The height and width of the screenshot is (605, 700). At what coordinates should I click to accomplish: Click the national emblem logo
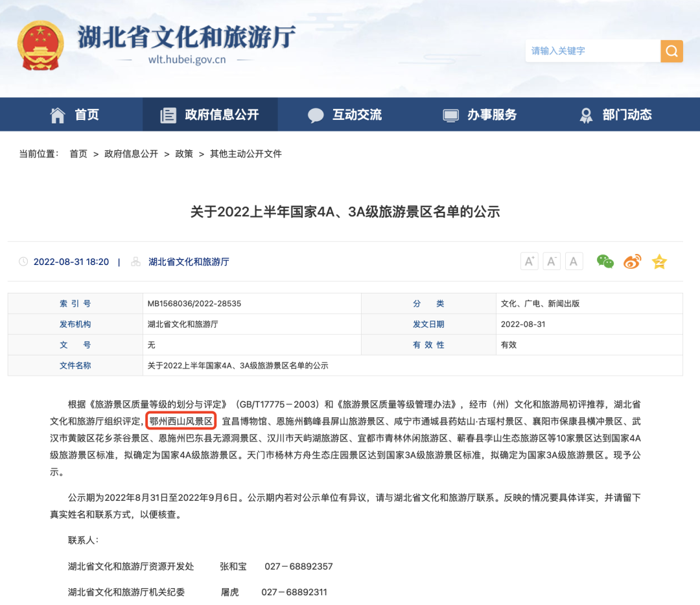coord(40,46)
